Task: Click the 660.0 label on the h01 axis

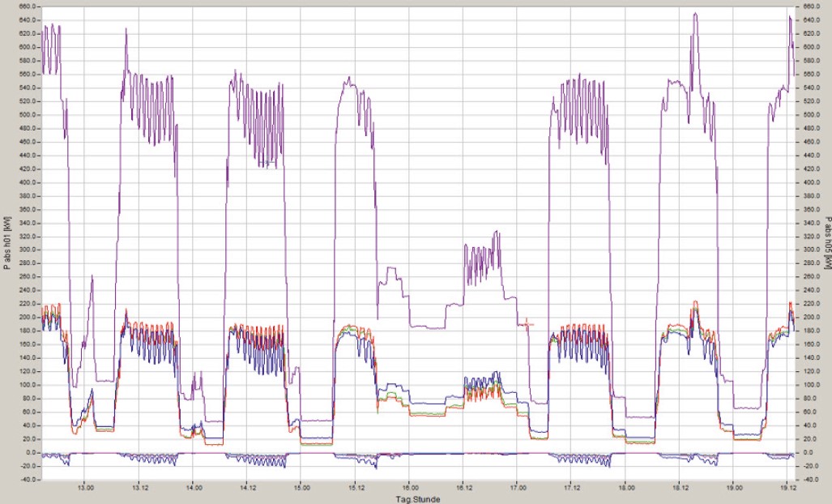Action: (29, 6)
